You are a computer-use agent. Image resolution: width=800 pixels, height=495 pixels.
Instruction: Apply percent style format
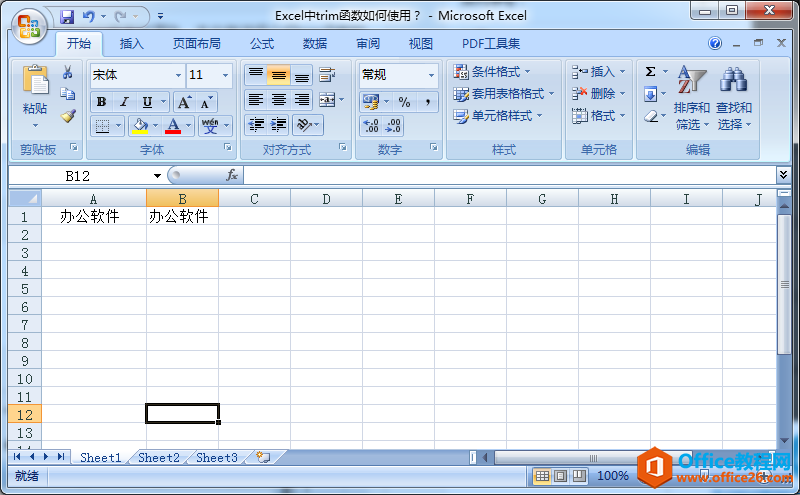405,102
